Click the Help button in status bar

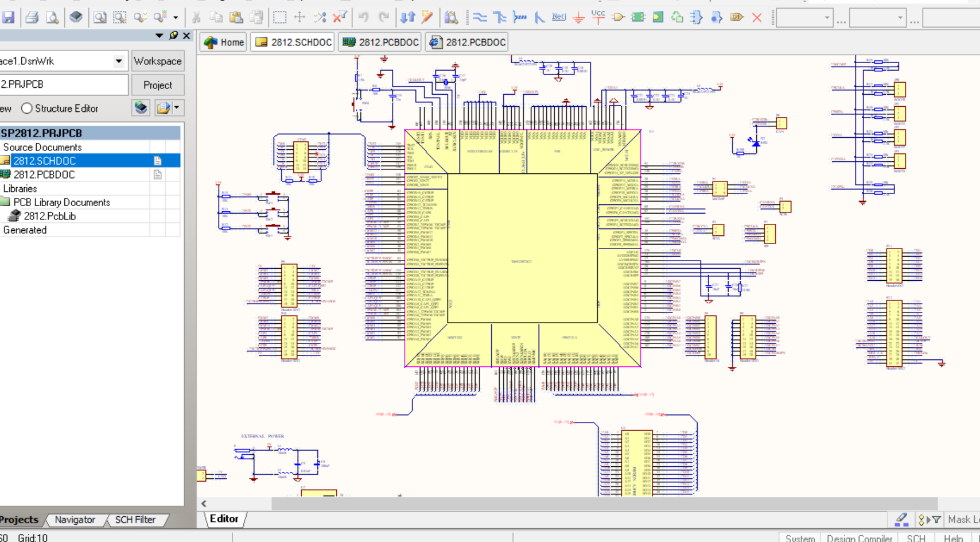coord(954,537)
